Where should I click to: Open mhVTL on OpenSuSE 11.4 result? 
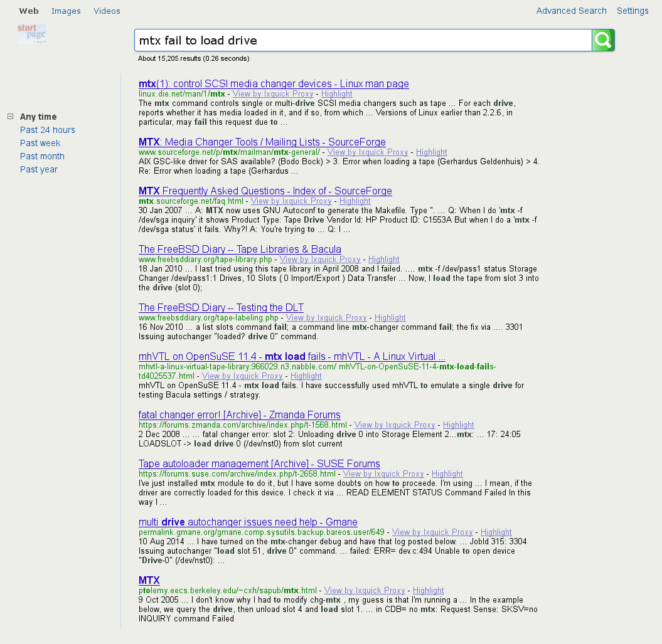(x=292, y=356)
